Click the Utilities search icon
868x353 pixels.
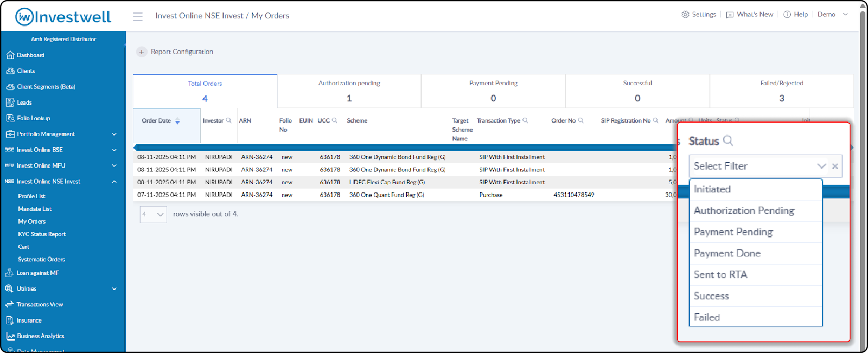[9, 288]
